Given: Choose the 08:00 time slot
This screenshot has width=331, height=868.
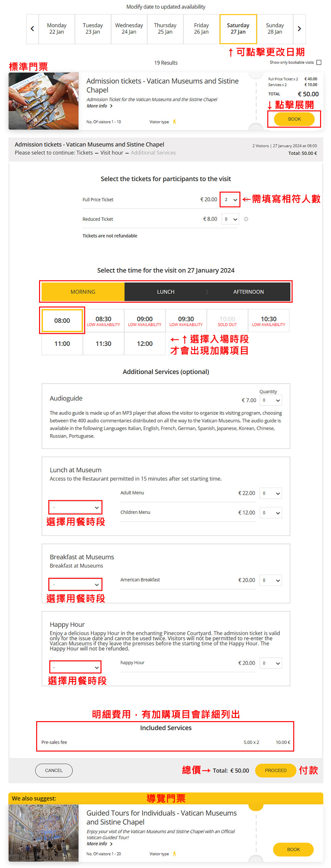Looking at the screenshot, I should tap(62, 321).
